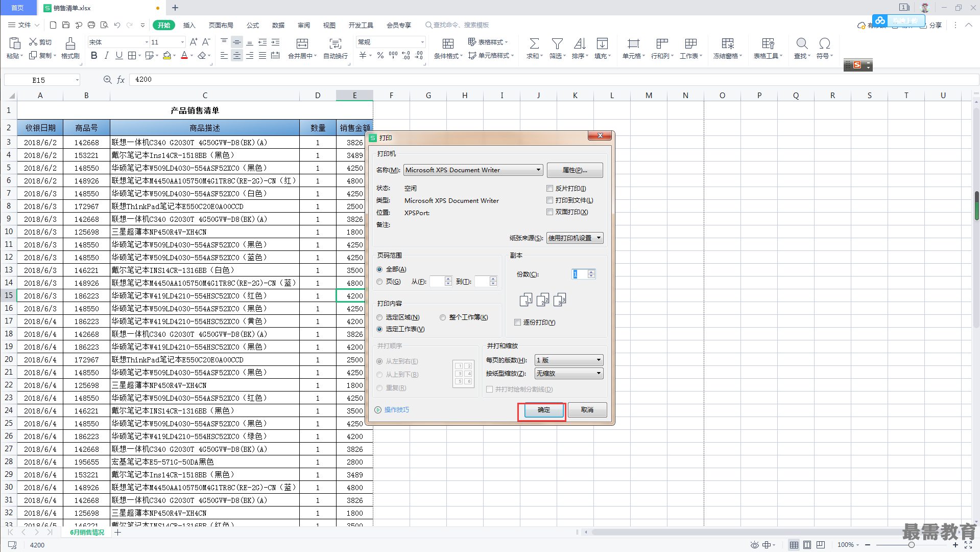The width and height of the screenshot is (980, 552).
Task: Switch to the 数据 tab
Action: [x=278, y=25]
